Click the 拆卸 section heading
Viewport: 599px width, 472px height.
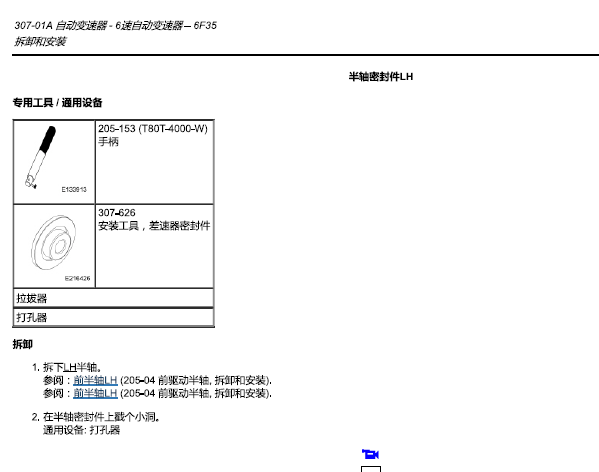23,344
